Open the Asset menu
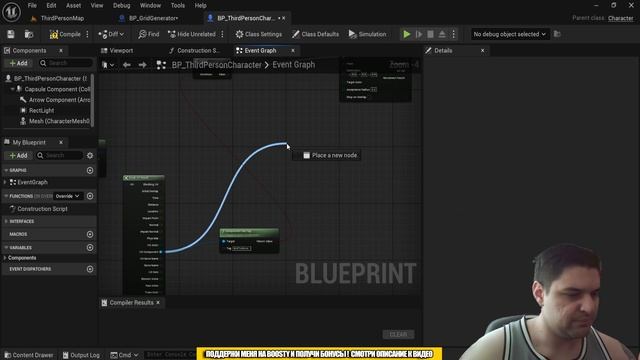 coord(73,5)
